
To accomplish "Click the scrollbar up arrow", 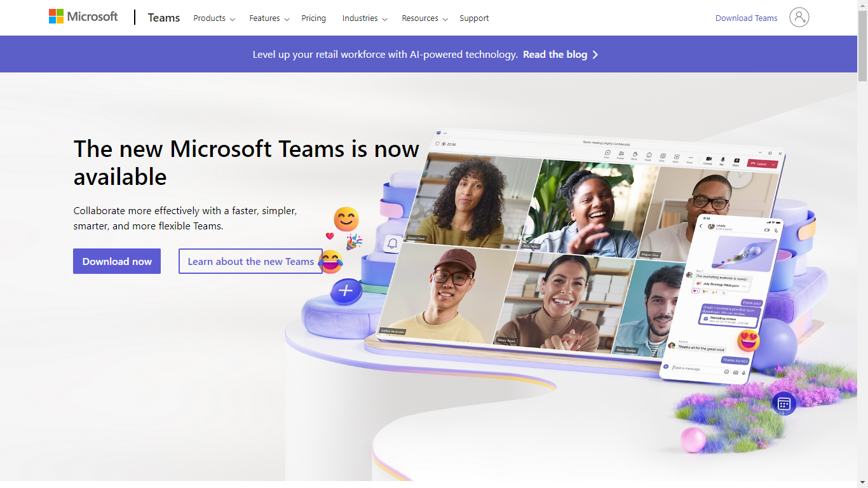I will coord(862,5).
